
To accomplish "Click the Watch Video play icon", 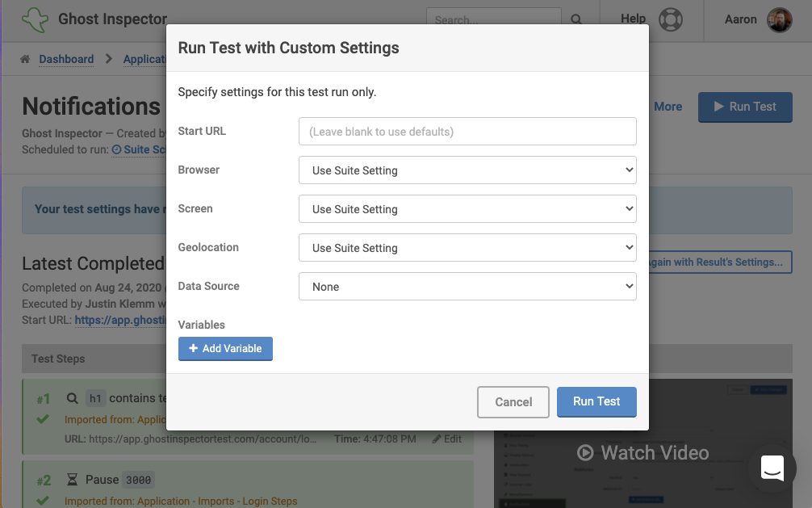I will click(584, 453).
